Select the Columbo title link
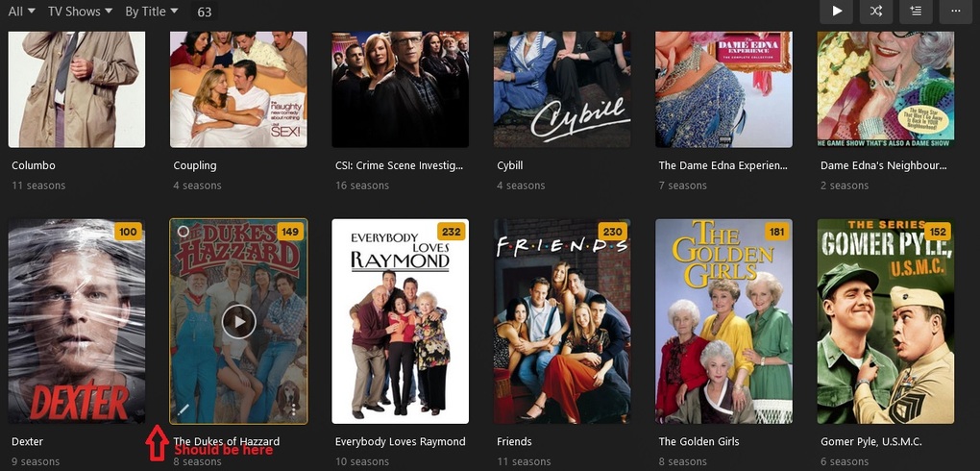Image resolution: width=980 pixels, height=471 pixels. [x=33, y=165]
